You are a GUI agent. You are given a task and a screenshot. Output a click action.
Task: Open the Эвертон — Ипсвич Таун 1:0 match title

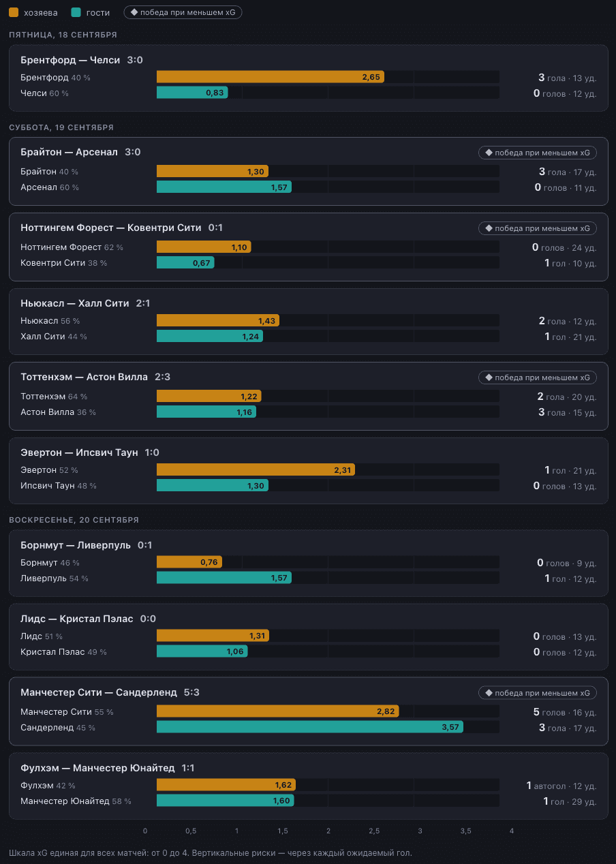(x=90, y=452)
